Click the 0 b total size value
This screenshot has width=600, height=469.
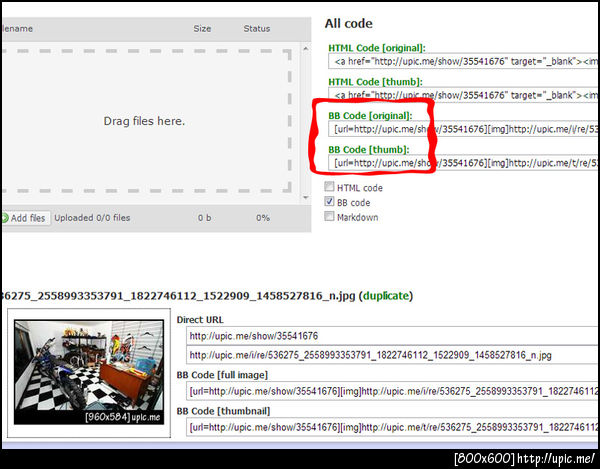pos(204,218)
